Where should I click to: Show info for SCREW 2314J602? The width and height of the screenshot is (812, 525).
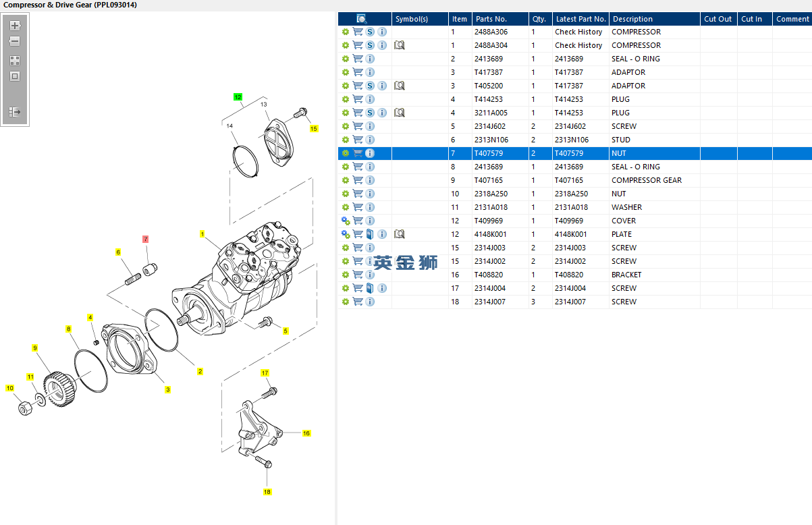tap(370, 126)
